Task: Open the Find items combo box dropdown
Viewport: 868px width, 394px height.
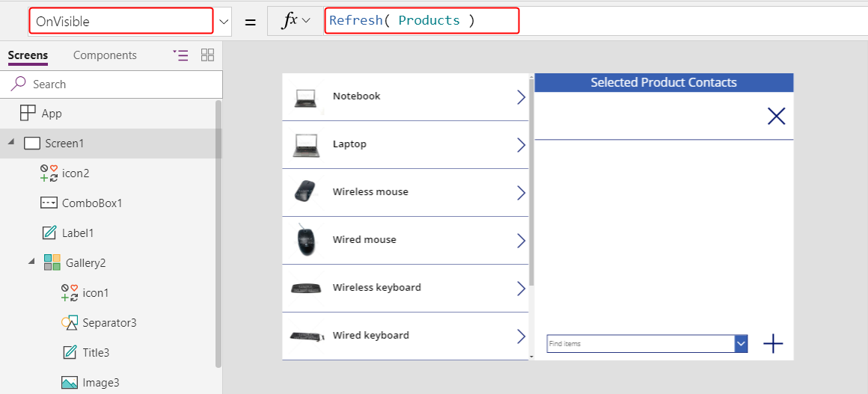Action: click(x=741, y=344)
